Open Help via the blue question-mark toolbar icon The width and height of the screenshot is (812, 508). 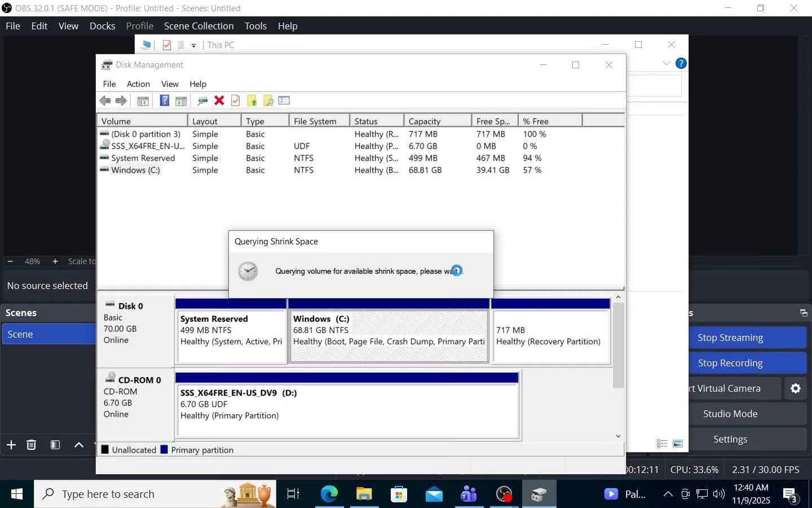[164, 100]
